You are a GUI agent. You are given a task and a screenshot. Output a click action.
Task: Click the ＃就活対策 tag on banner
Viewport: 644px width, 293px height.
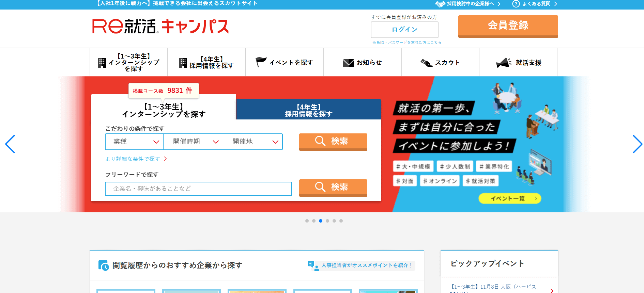click(480, 181)
